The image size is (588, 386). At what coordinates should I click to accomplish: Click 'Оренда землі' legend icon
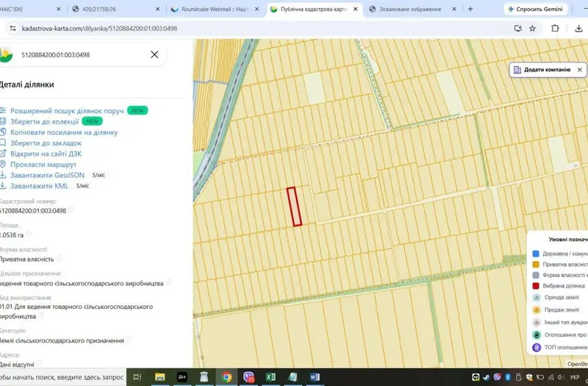click(537, 298)
